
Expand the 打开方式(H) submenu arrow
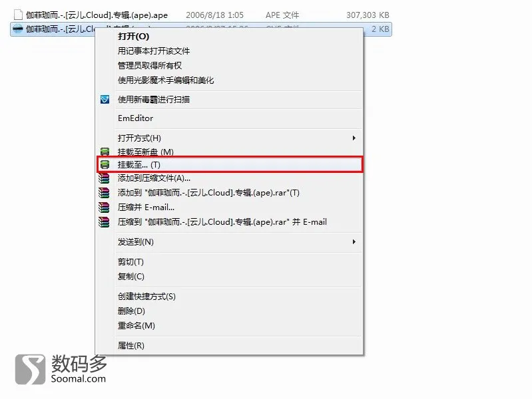(354, 138)
